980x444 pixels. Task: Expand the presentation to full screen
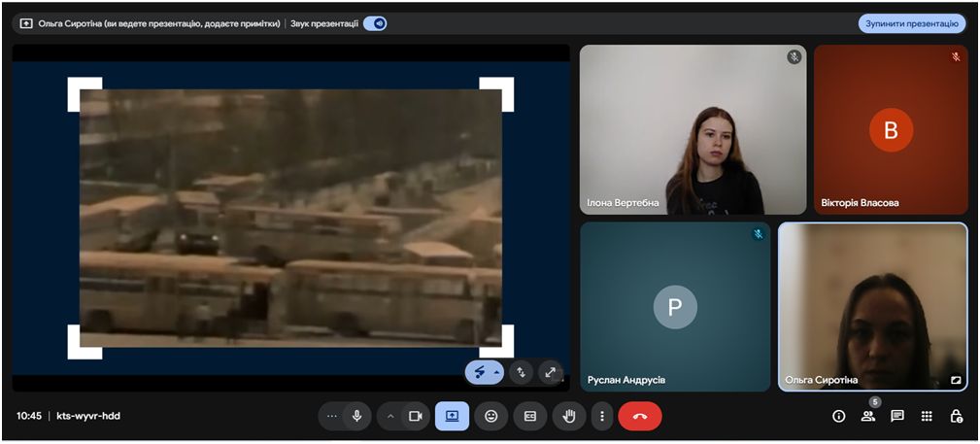click(x=551, y=372)
